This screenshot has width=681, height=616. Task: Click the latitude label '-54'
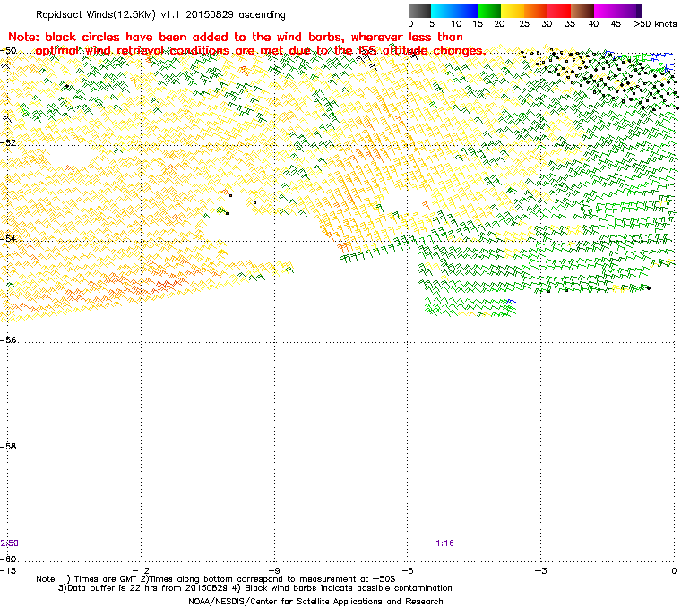point(8,239)
